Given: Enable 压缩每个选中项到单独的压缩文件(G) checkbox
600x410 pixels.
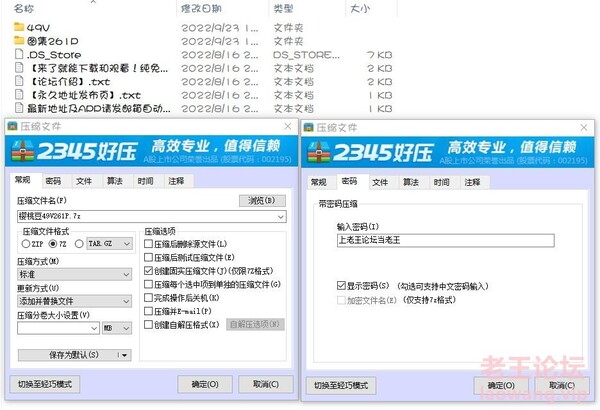Looking at the screenshot, I should pyautogui.click(x=148, y=284).
